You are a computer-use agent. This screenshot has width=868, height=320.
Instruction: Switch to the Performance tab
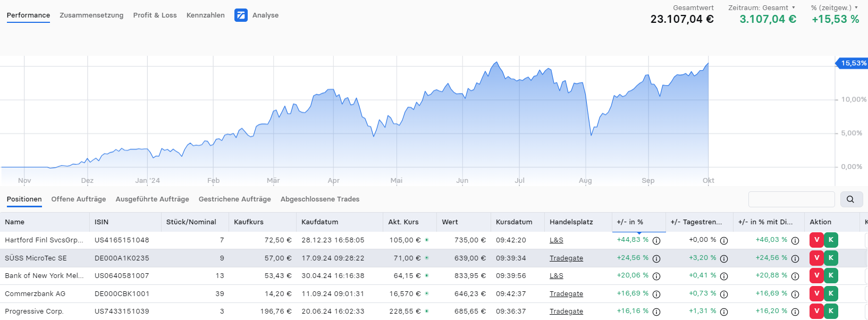28,15
